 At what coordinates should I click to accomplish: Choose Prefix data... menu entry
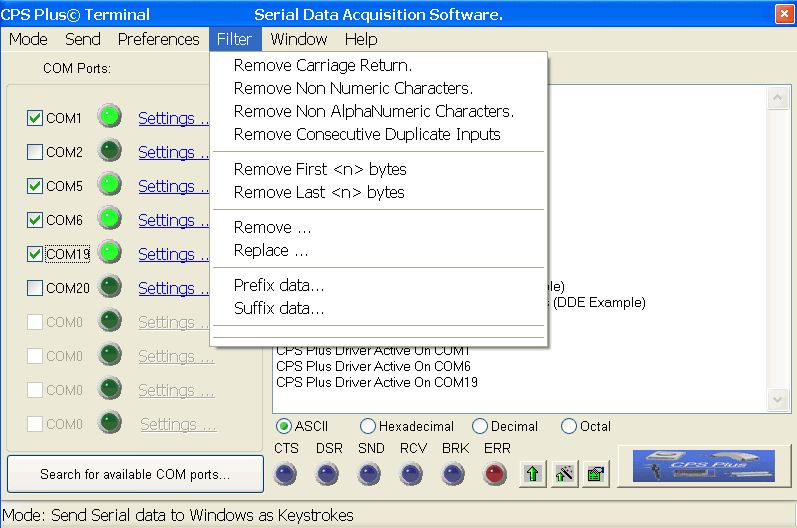click(379, 285)
